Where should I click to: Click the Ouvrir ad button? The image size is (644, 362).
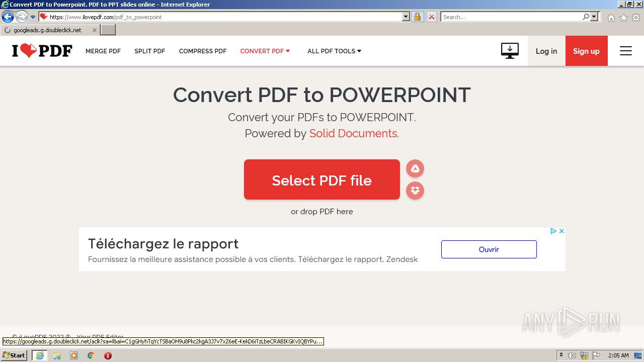pyautogui.click(x=489, y=249)
